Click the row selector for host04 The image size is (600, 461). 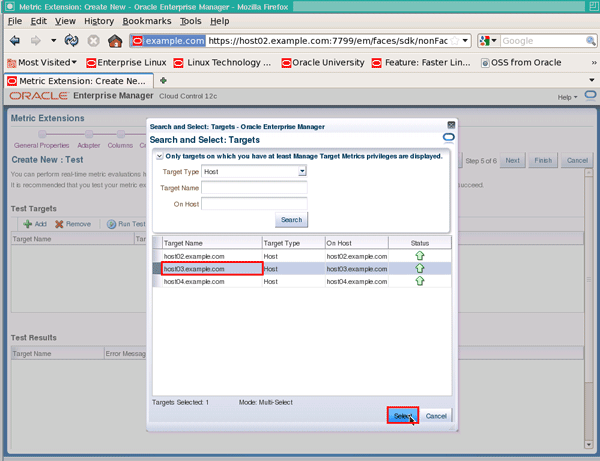pyautogui.click(x=157, y=281)
